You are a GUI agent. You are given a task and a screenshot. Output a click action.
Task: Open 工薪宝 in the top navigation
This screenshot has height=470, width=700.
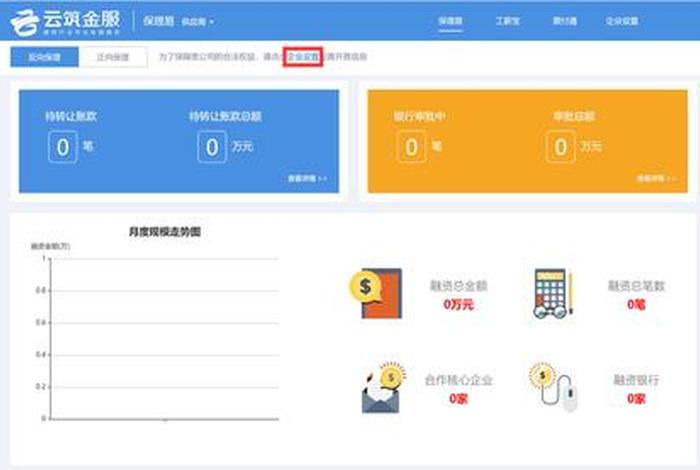[x=508, y=21]
